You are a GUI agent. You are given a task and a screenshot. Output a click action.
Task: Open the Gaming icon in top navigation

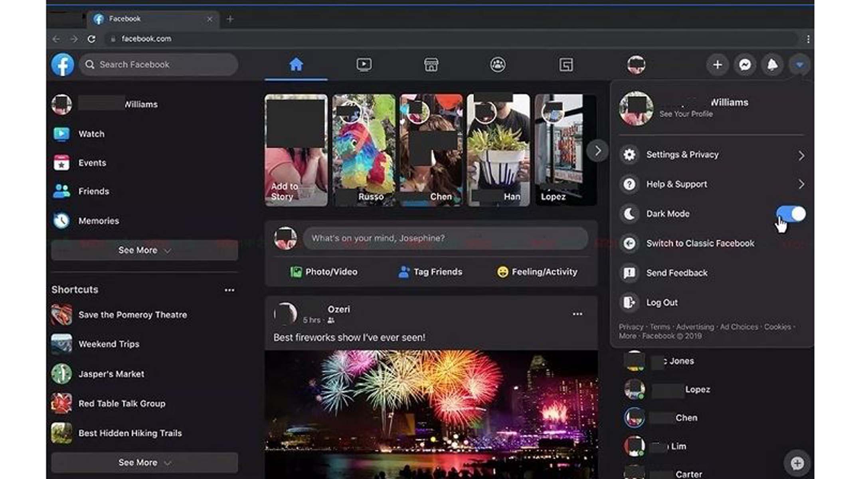point(566,65)
